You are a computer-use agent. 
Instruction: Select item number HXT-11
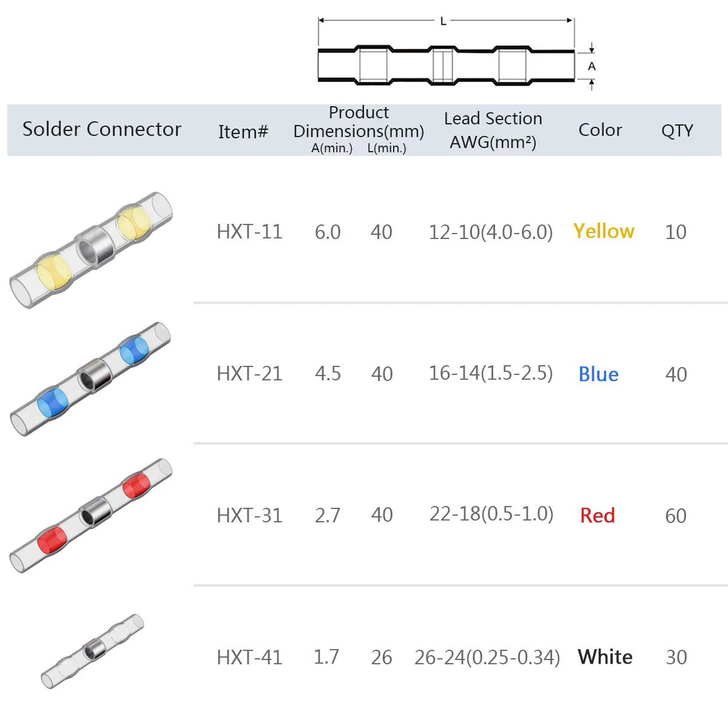(249, 232)
